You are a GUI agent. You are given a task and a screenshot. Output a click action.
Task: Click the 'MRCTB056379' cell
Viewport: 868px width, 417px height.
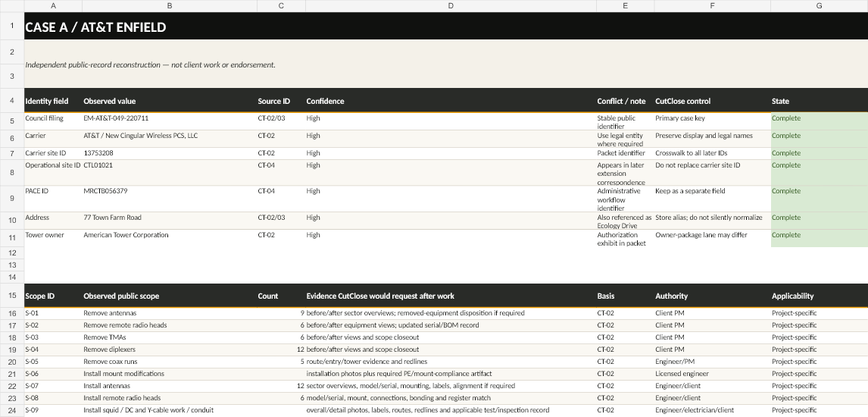point(170,199)
